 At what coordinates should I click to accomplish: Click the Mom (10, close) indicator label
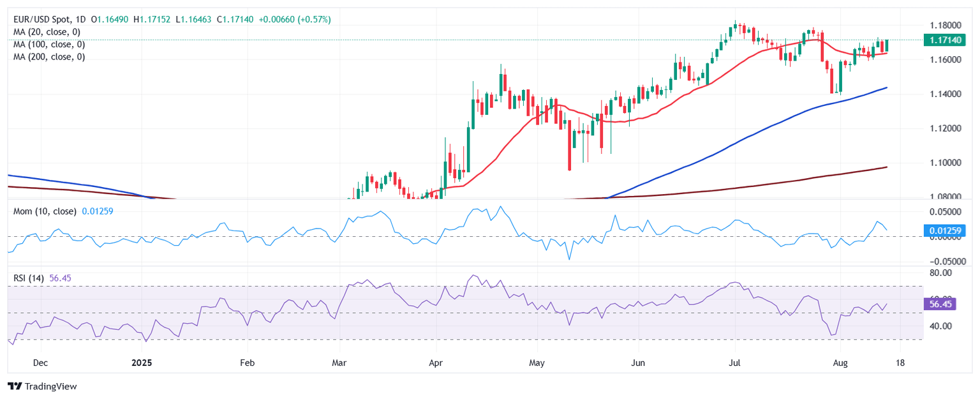pyautogui.click(x=45, y=211)
